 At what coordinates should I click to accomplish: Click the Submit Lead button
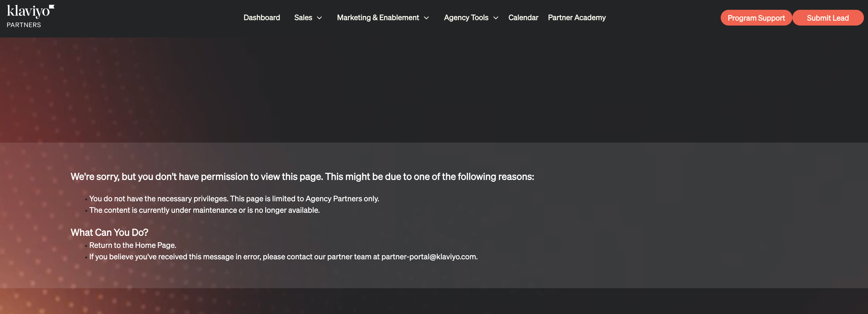pyautogui.click(x=828, y=18)
